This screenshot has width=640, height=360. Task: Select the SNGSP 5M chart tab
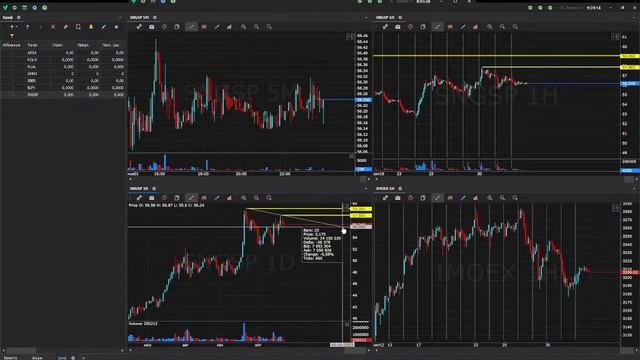(x=139, y=18)
